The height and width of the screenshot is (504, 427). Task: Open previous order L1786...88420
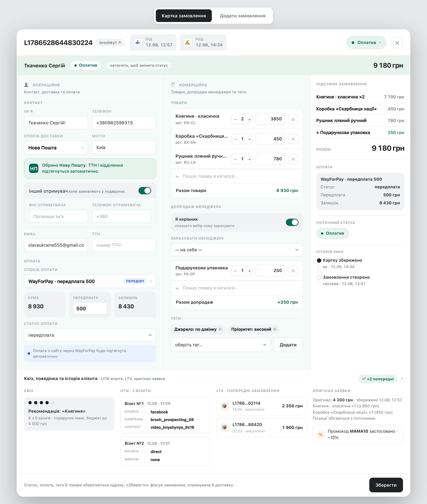[x=261, y=427]
